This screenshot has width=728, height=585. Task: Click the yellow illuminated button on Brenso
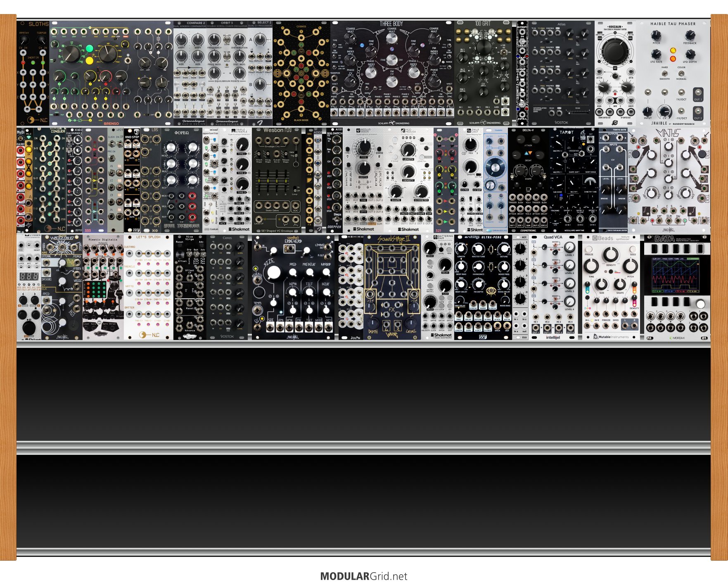(x=90, y=61)
